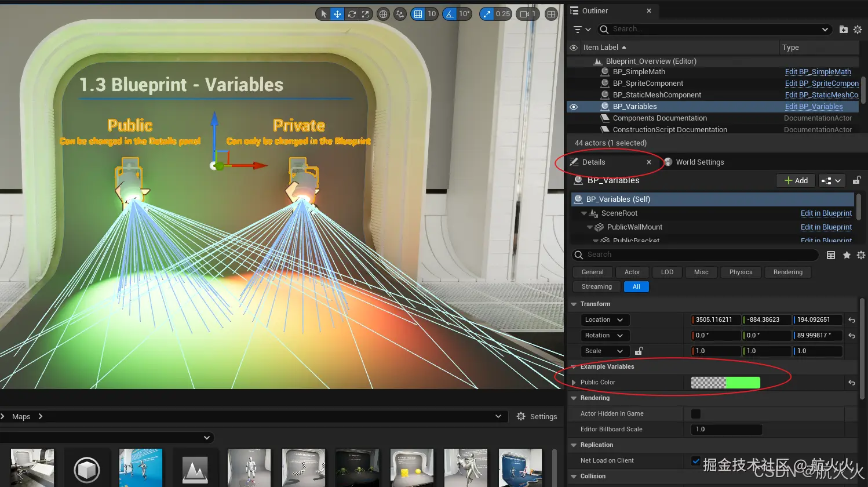Select BP_SpriteComponent in Outliner
Viewport: 868px width, 487px height.
648,83
